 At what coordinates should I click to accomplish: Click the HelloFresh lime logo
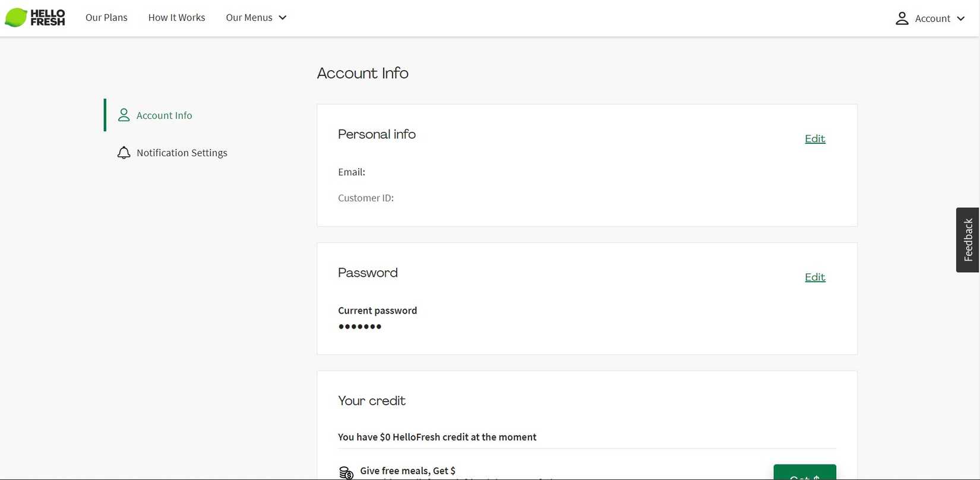[x=16, y=18]
